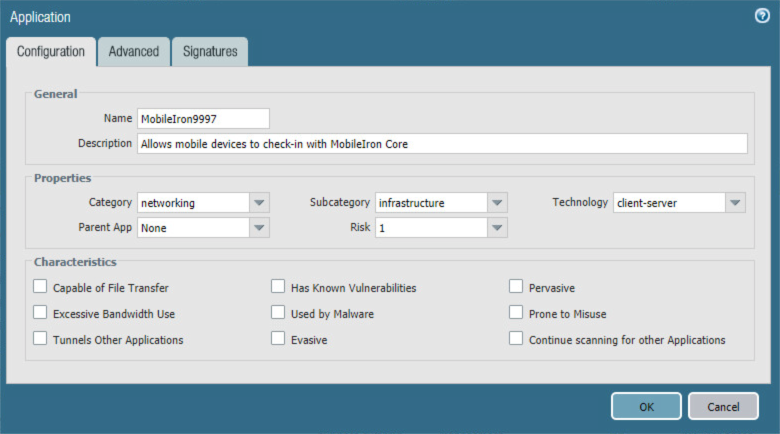Expand the Parent App dropdown arrow
This screenshot has height=434, width=780.
click(x=259, y=227)
